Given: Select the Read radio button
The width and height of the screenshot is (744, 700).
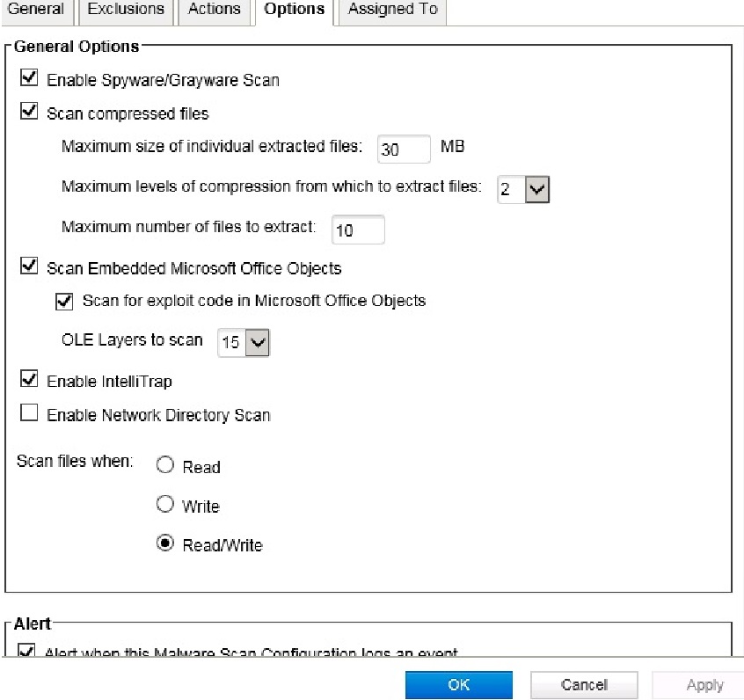Looking at the screenshot, I should (164, 466).
